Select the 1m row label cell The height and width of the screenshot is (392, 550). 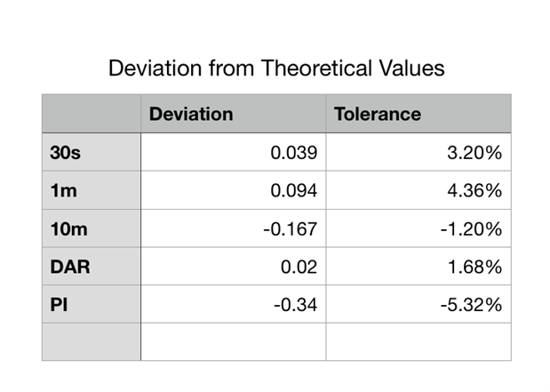tap(62, 190)
